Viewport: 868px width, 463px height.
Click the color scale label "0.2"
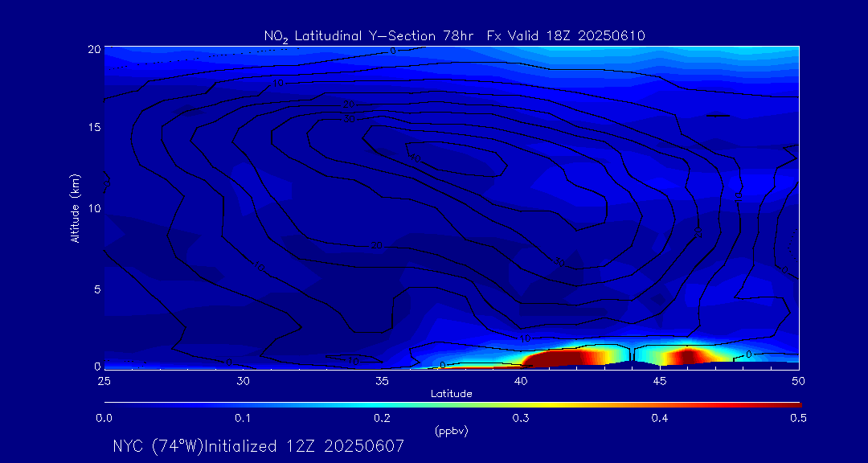pos(382,419)
